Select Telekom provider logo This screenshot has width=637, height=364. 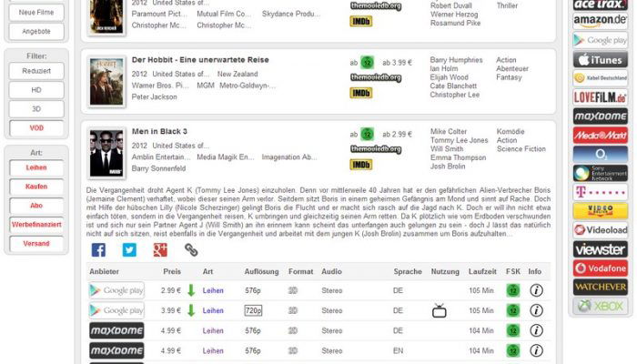pyautogui.click(x=601, y=192)
